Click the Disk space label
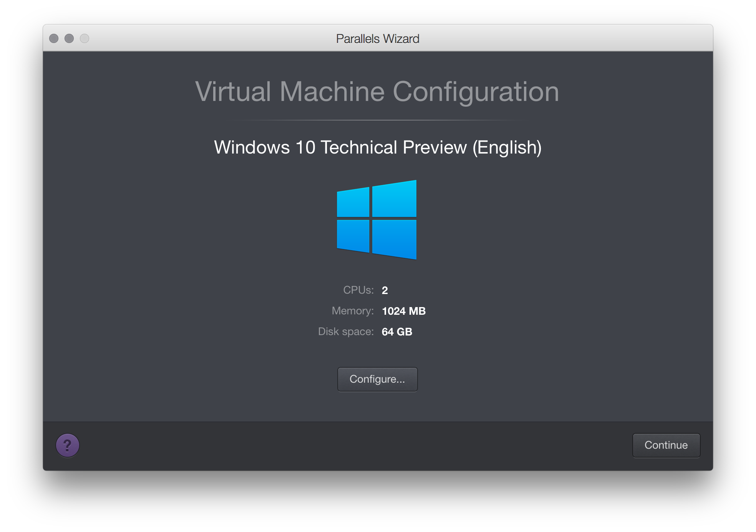Viewport: 756px width, 532px height. (x=346, y=332)
